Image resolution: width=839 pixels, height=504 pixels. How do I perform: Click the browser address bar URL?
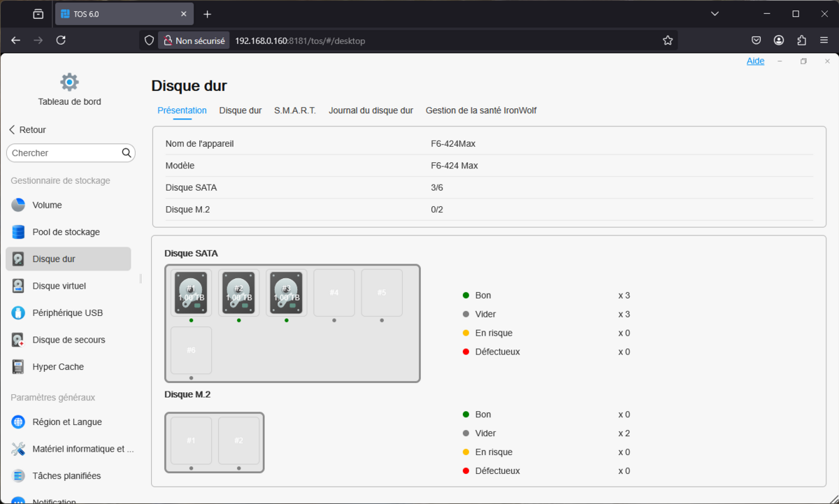coord(300,41)
